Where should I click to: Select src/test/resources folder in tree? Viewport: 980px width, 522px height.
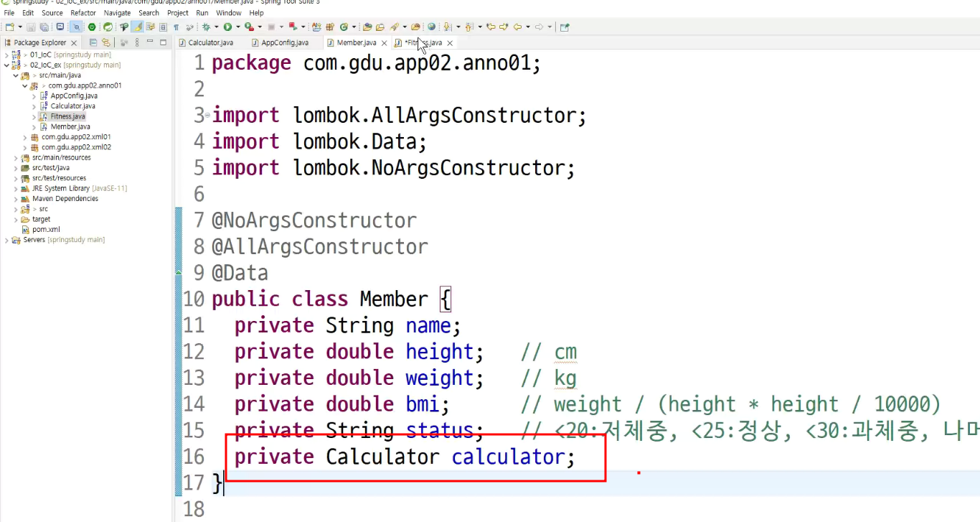click(x=59, y=178)
